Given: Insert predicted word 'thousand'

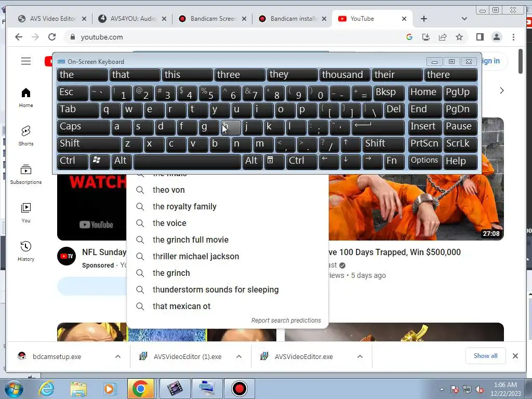Looking at the screenshot, I should tap(344, 75).
